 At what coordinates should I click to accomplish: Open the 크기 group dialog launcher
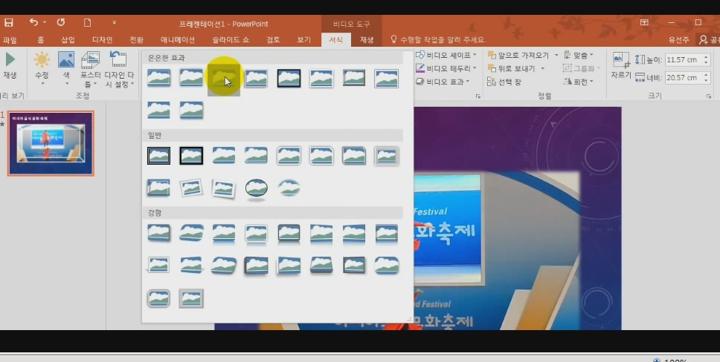coord(709,96)
